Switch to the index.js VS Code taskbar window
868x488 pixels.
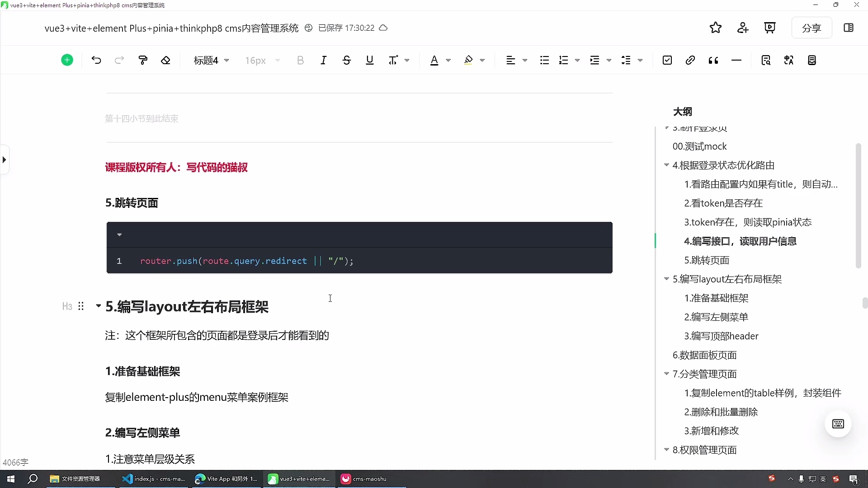point(154,479)
